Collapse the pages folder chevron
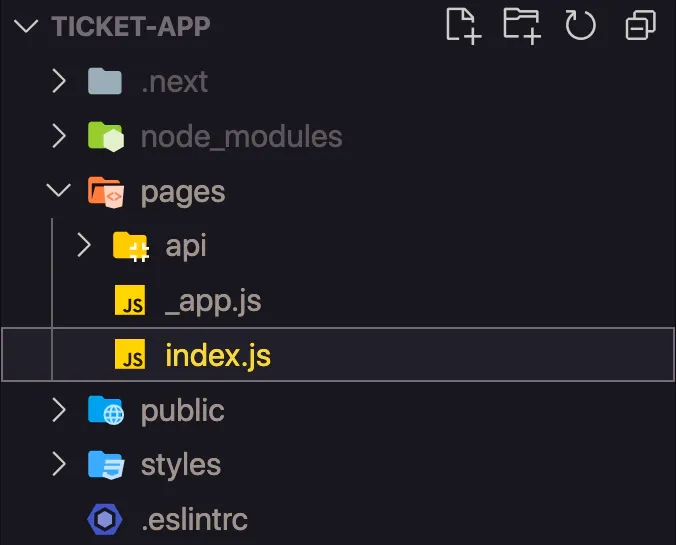676x545 pixels. pos(59,190)
